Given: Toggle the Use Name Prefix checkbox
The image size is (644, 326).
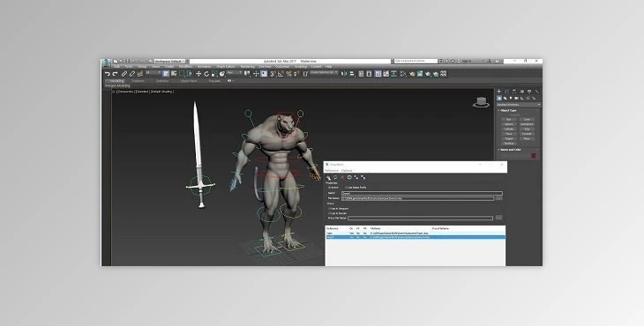Looking at the screenshot, I should pyautogui.click(x=346, y=188).
